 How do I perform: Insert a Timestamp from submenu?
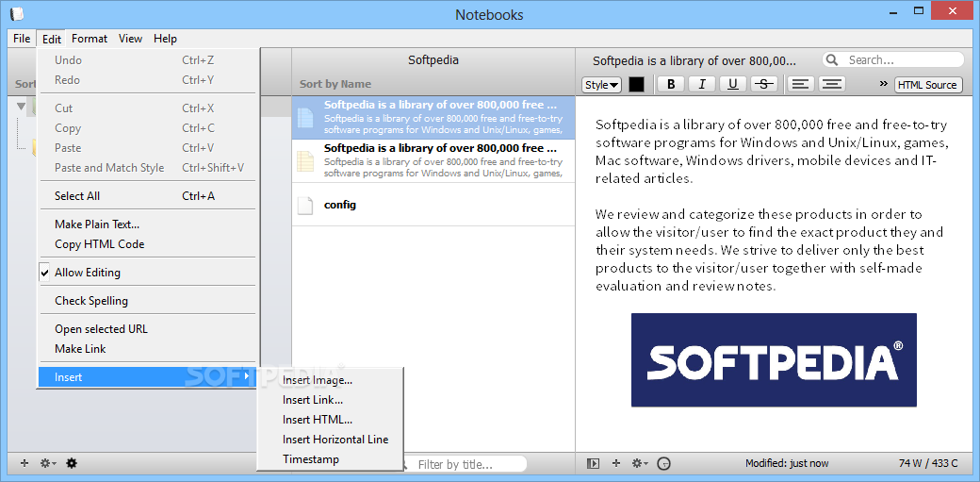tap(330, 459)
